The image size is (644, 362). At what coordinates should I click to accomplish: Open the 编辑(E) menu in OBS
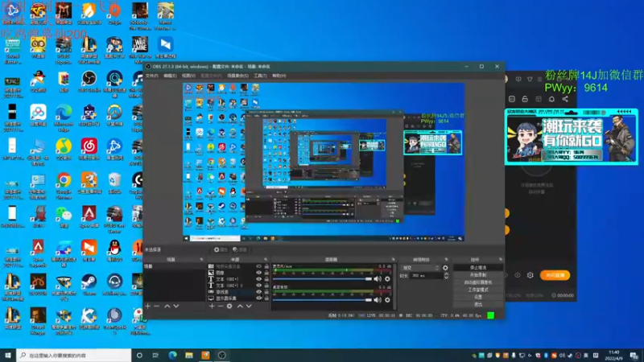[x=170, y=76]
